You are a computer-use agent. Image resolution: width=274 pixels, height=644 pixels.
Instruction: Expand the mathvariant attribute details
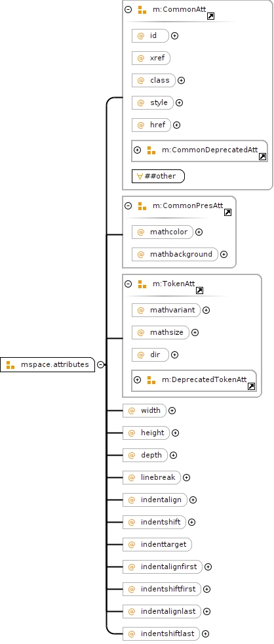[206, 310]
